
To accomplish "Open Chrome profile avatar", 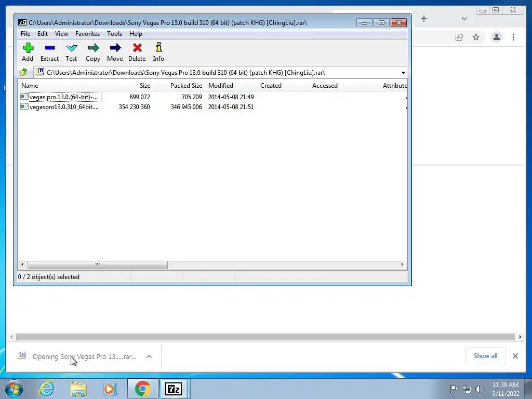I will coord(496,37).
